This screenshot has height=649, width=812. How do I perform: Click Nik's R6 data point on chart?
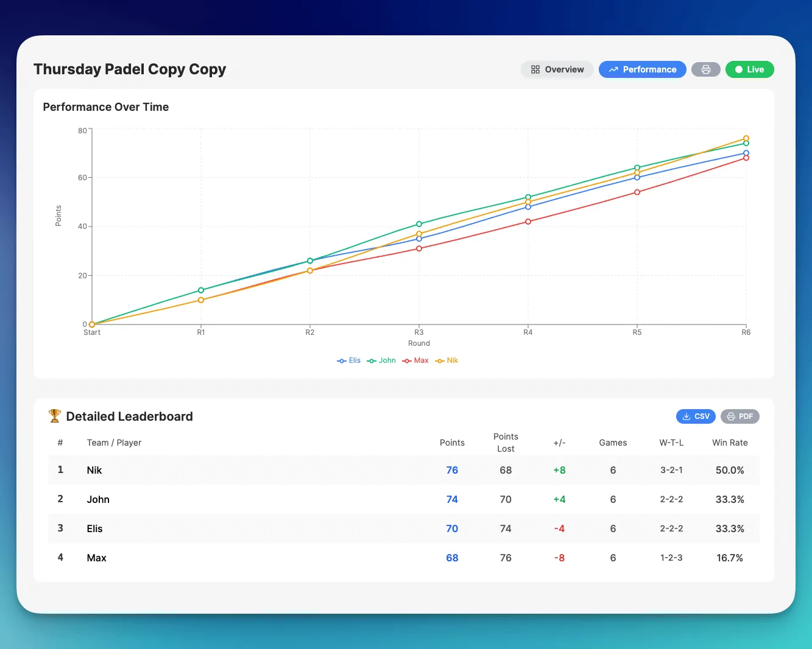[746, 138]
